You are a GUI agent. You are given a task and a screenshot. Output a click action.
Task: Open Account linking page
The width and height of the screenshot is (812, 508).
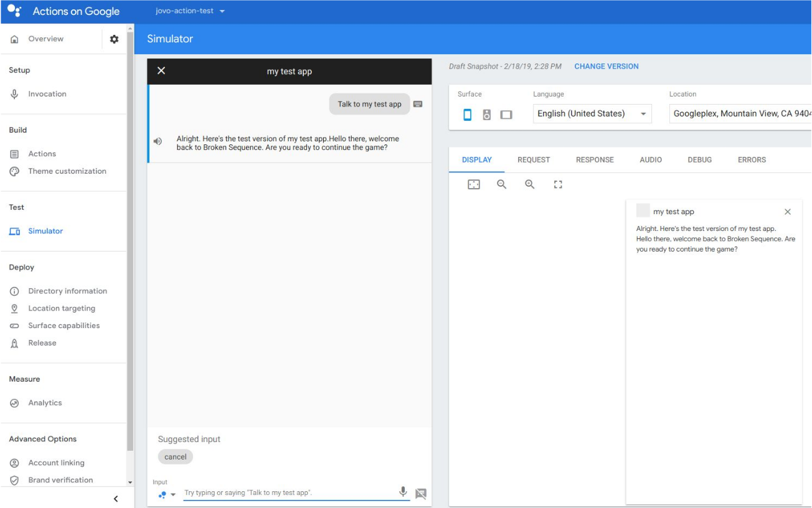coord(56,463)
